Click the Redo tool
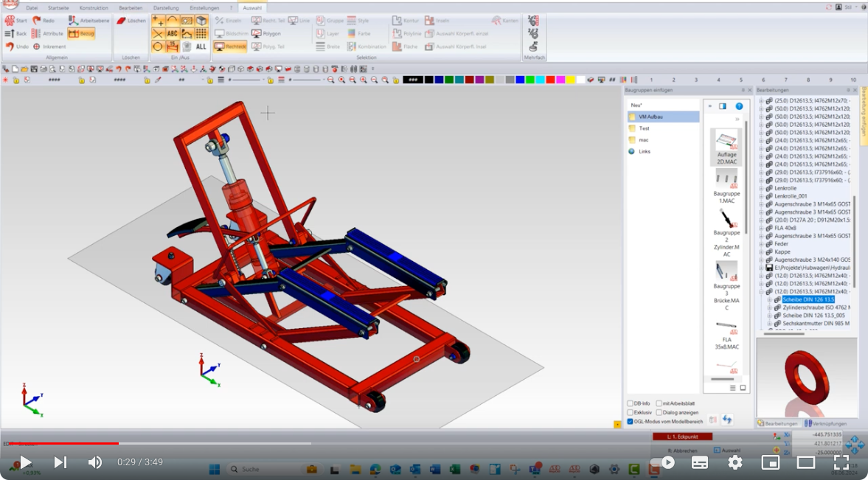The height and width of the screenshot is (480, 868). point(44,21)
